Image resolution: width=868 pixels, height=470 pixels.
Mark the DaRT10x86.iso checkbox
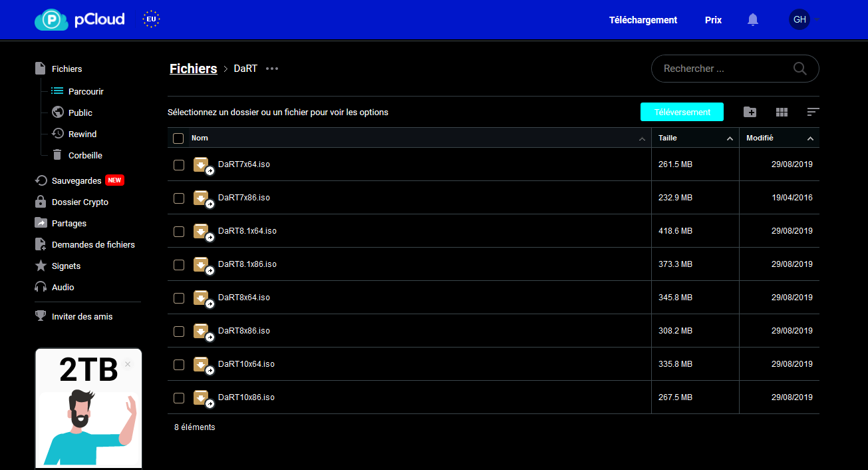point(179,398)
